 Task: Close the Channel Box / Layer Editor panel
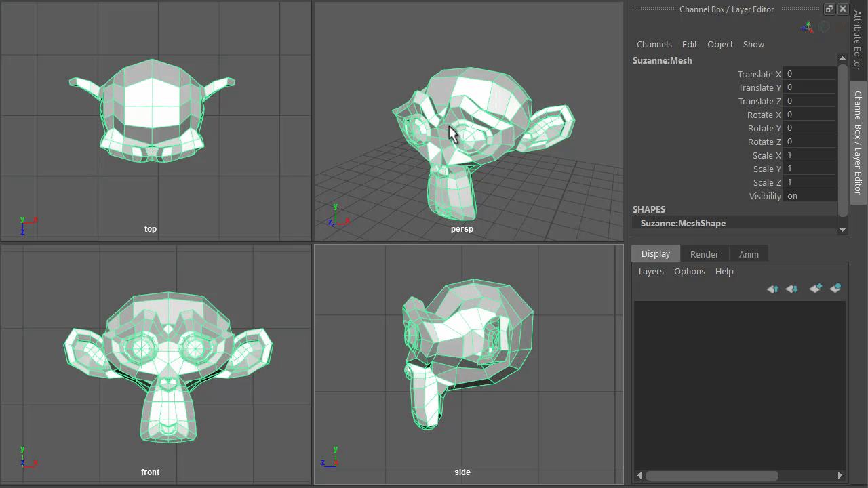pos(843,9)
